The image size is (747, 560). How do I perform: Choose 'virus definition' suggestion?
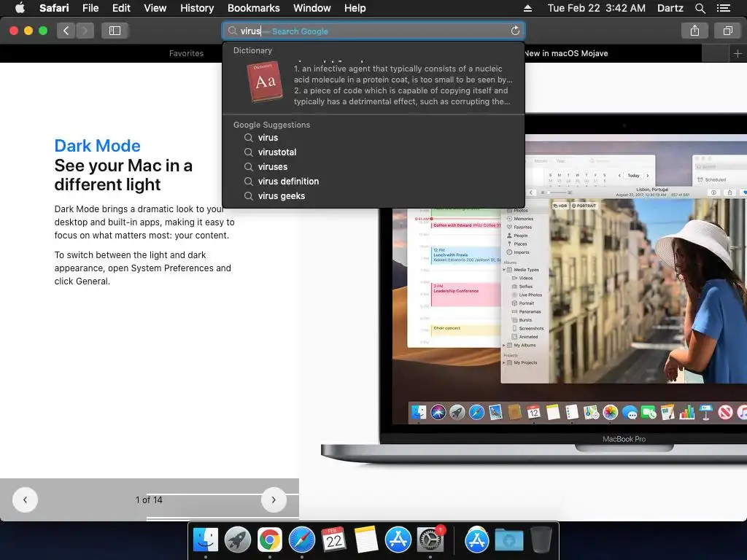[x=373, y=182]
